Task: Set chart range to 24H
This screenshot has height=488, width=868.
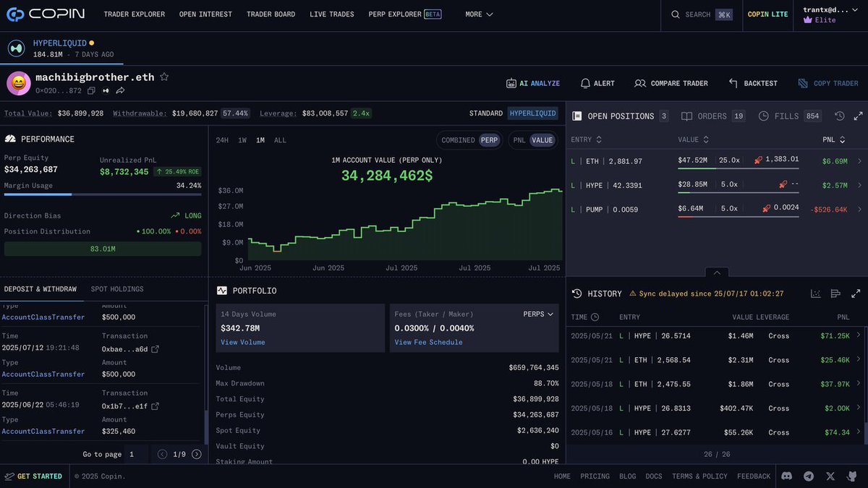Action: tap(222, 140)
